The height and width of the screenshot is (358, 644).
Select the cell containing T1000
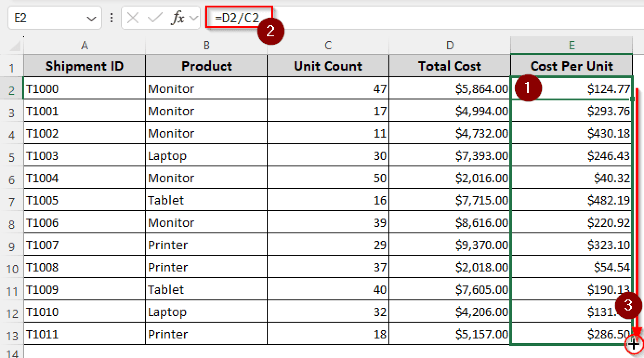(x=84, y=89)
